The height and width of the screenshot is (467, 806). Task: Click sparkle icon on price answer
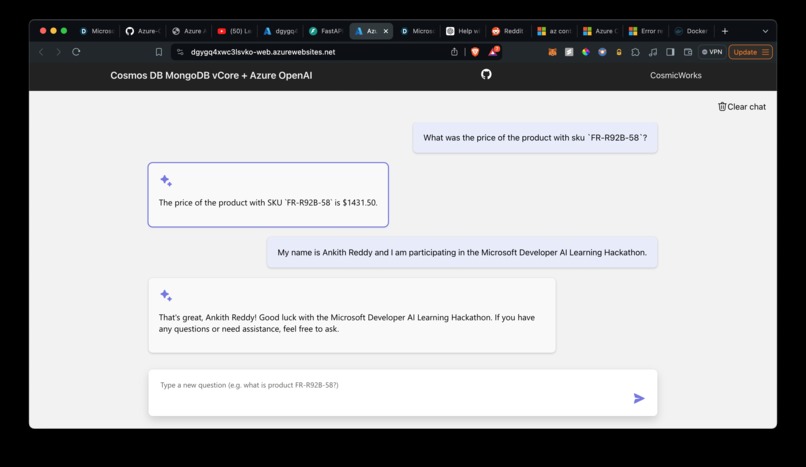click(166, 180)
